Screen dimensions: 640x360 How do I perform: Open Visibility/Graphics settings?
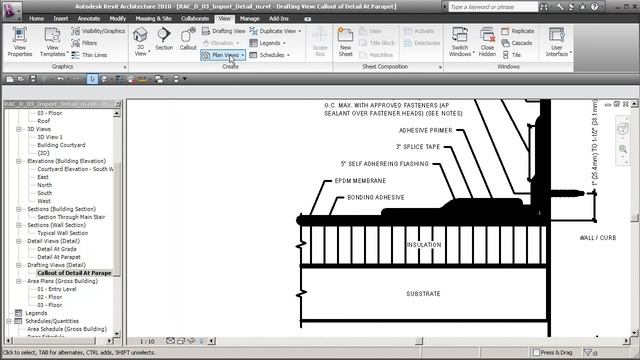pos(98,31)
